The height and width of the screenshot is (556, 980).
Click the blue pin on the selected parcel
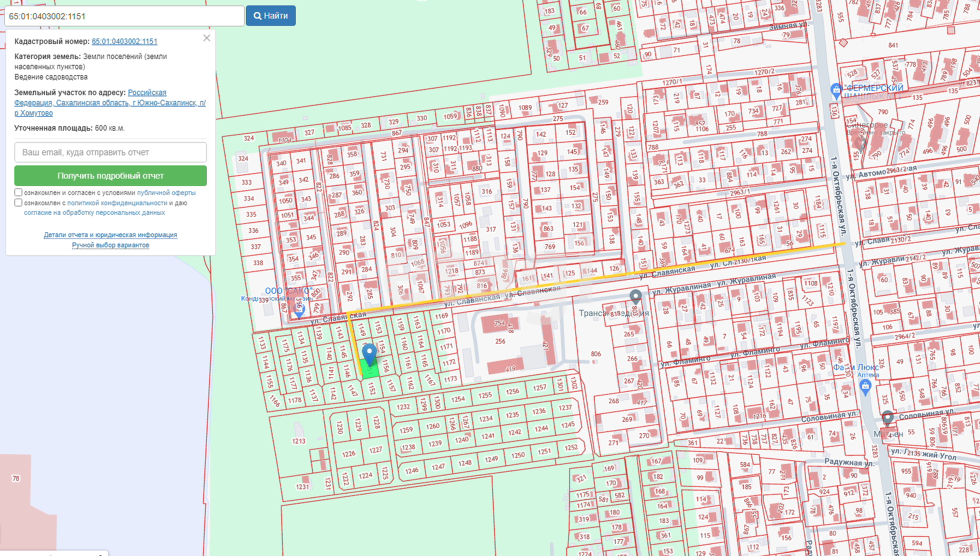click(369, 353)
